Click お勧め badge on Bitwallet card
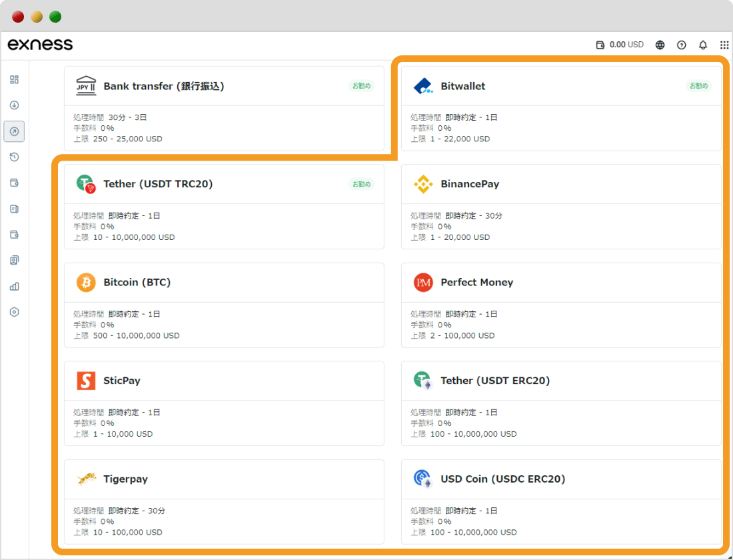Viewport: 733px width, 560px height. pos(698,85)
